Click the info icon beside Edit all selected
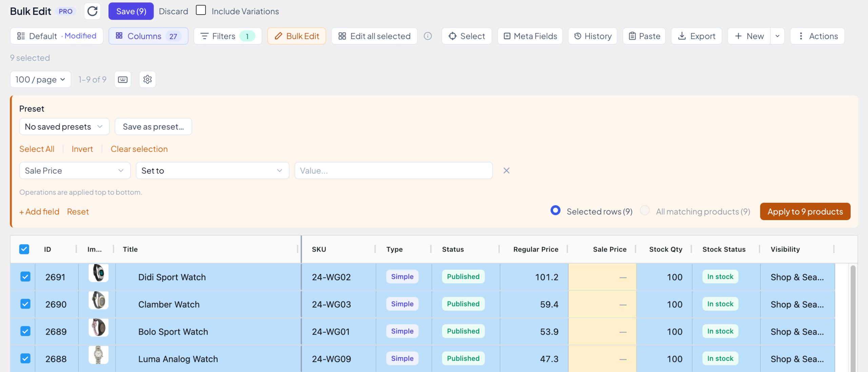The image size is (868, 372). point(428,36)
